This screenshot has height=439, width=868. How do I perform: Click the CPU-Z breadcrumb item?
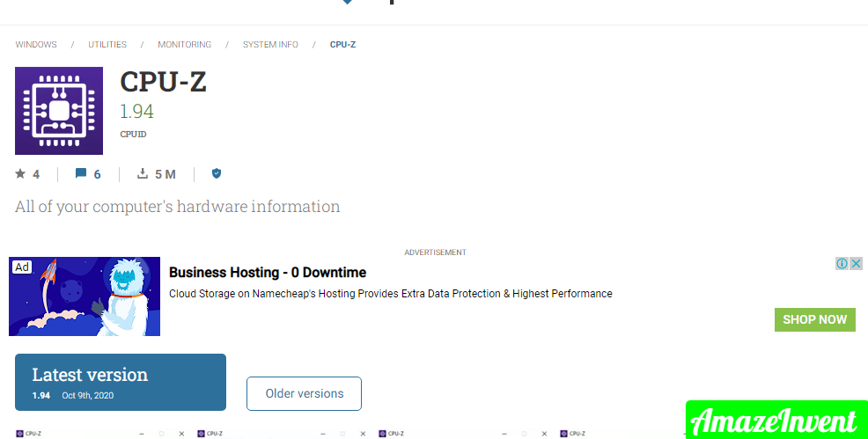[x=342, y=44]
